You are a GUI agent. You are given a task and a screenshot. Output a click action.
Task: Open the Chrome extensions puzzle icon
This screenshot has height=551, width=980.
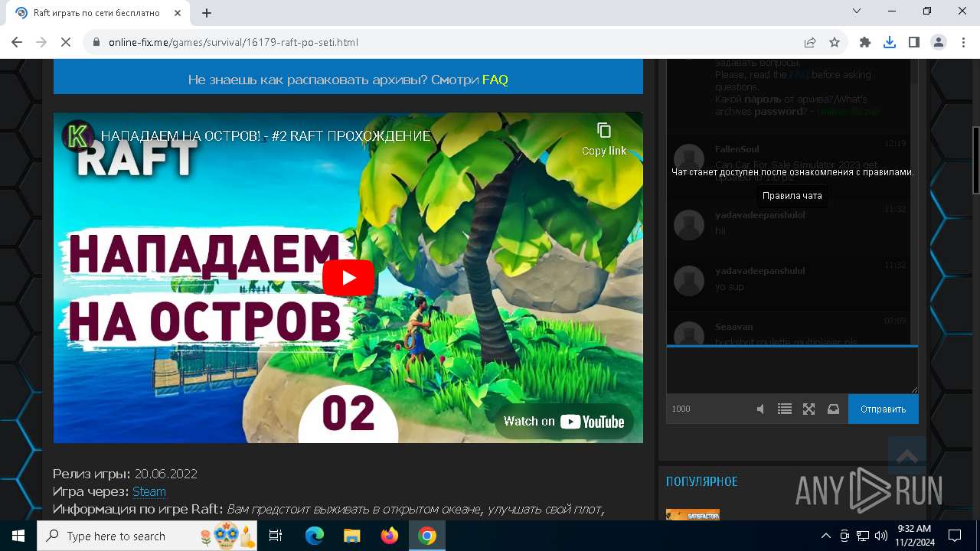[x=865, y=42]
